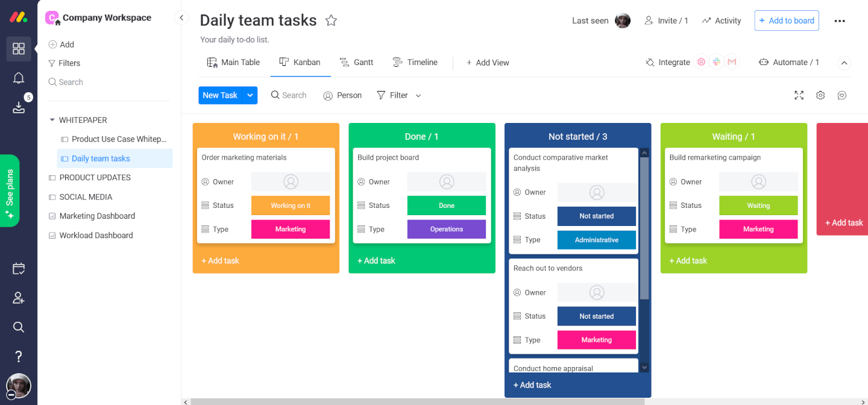Viewport: 868px width, 405px height.
Task: Open the Gmail integration icon
Action: (x=732, y=61)
